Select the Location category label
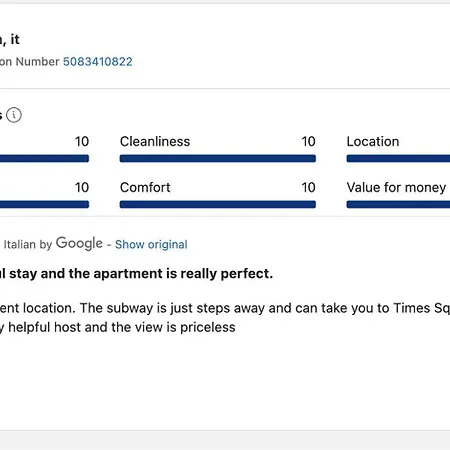 (x=373, y=142)
